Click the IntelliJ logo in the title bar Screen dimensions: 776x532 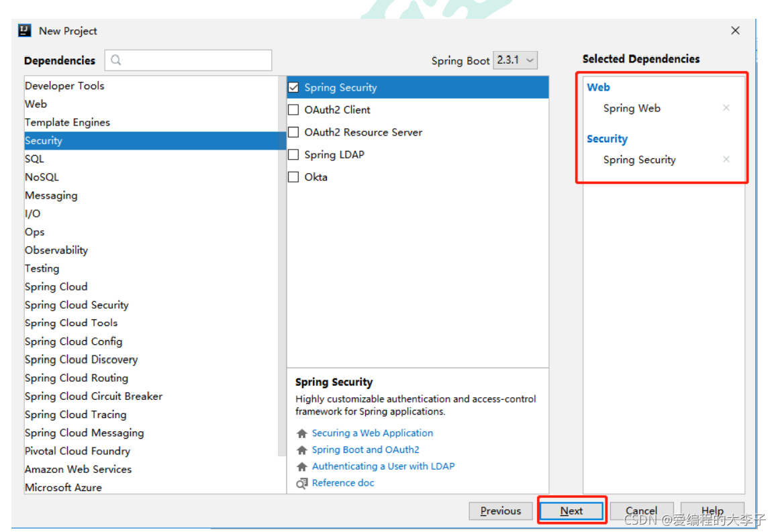(25, 31)
